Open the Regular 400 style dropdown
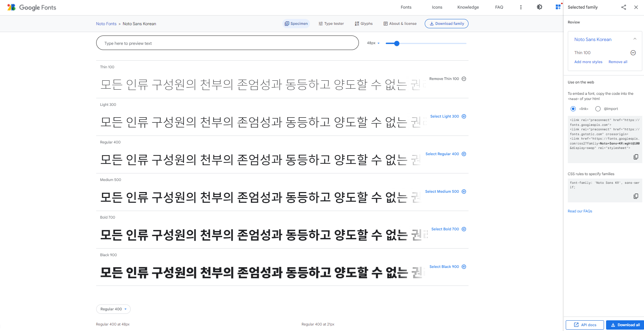 (x=113, y=309)
